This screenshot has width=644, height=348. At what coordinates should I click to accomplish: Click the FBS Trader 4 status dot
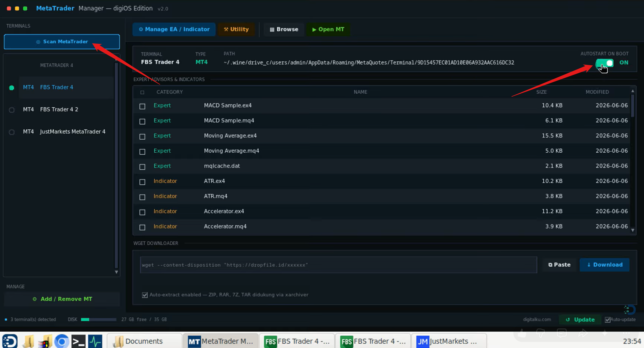[x=11, y=88]
